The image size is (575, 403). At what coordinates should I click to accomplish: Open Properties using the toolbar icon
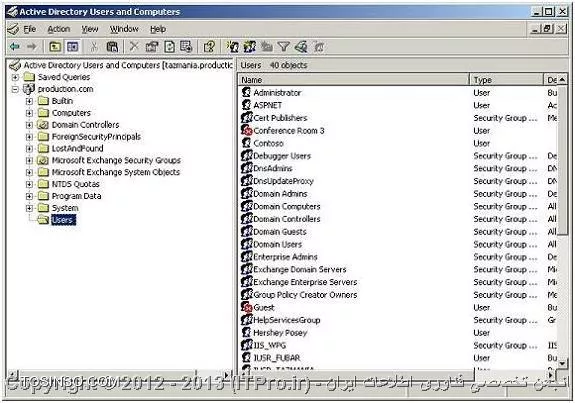[151, 47]
